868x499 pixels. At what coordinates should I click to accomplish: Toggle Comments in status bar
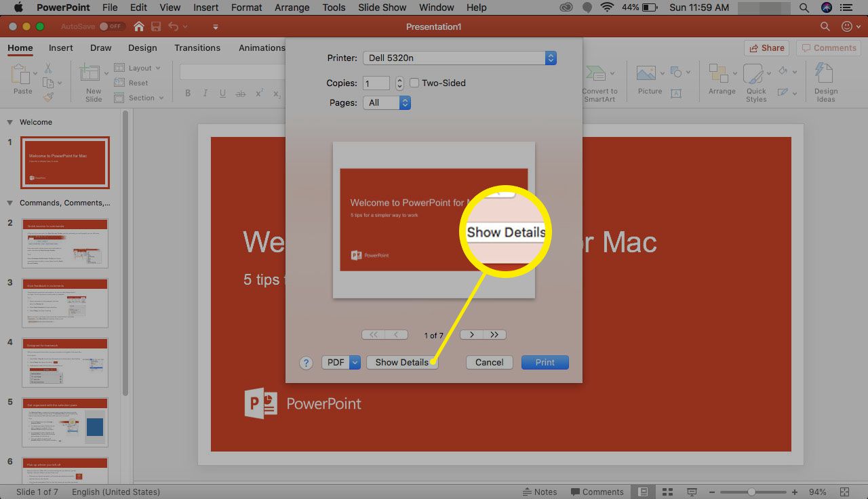click(597, 492)
